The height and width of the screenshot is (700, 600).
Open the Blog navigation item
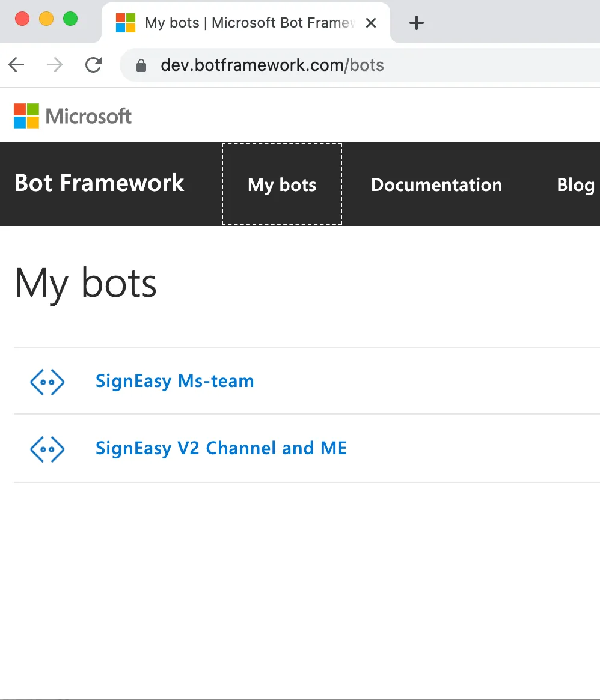pos(575,185)
